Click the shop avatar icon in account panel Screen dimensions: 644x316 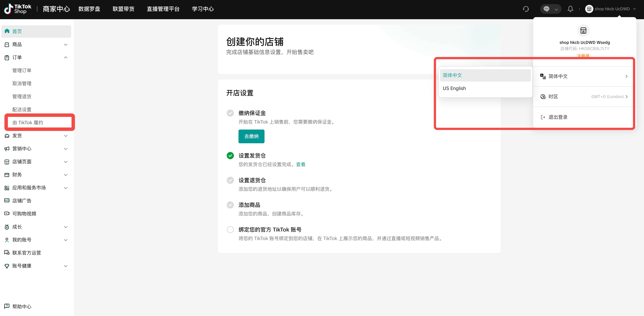pos(583,31)
